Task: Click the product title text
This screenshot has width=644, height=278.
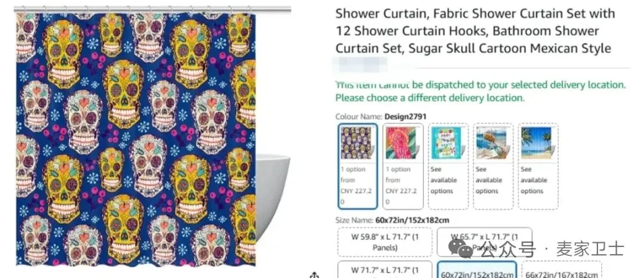Action: tap(475, 31)
